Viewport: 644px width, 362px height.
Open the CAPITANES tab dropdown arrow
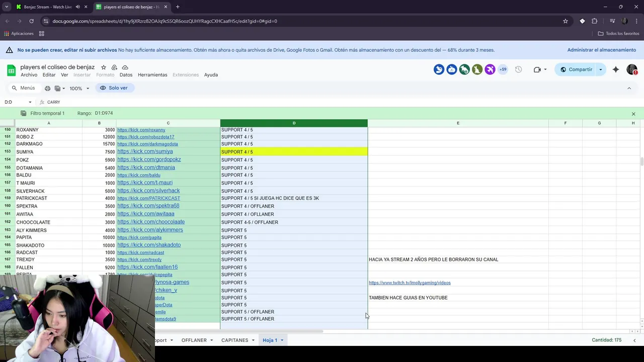[253, 340]
